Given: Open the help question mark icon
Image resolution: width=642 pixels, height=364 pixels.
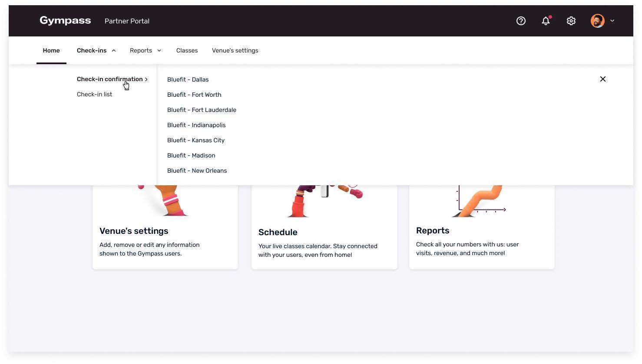Looking at the screenshot, I should (x=521, y=21).
